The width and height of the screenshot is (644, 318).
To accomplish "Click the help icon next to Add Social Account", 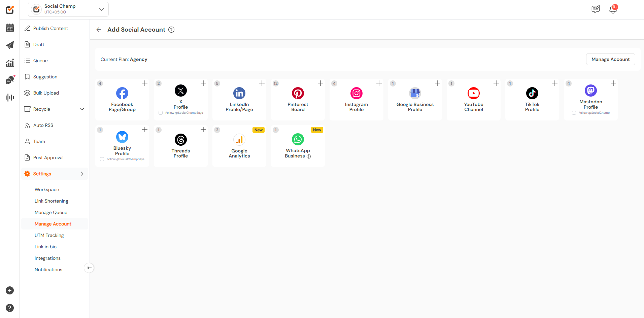I will (x=171, y=30).
